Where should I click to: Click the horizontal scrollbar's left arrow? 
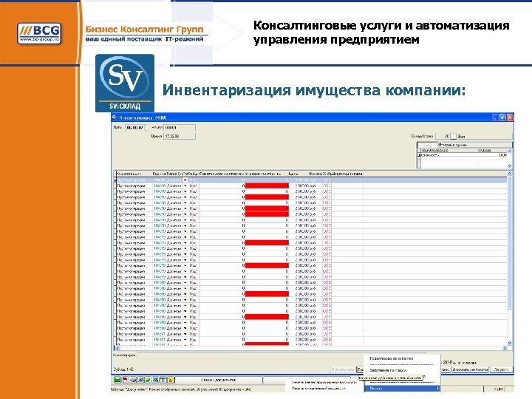pyautogui.click(x=117, y=348)
